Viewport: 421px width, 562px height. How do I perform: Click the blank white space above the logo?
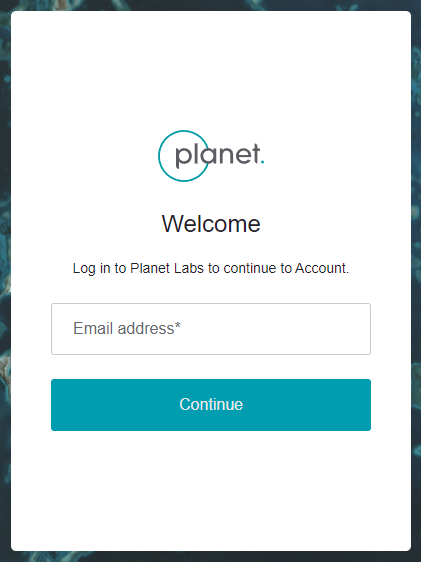click(211, 70)
